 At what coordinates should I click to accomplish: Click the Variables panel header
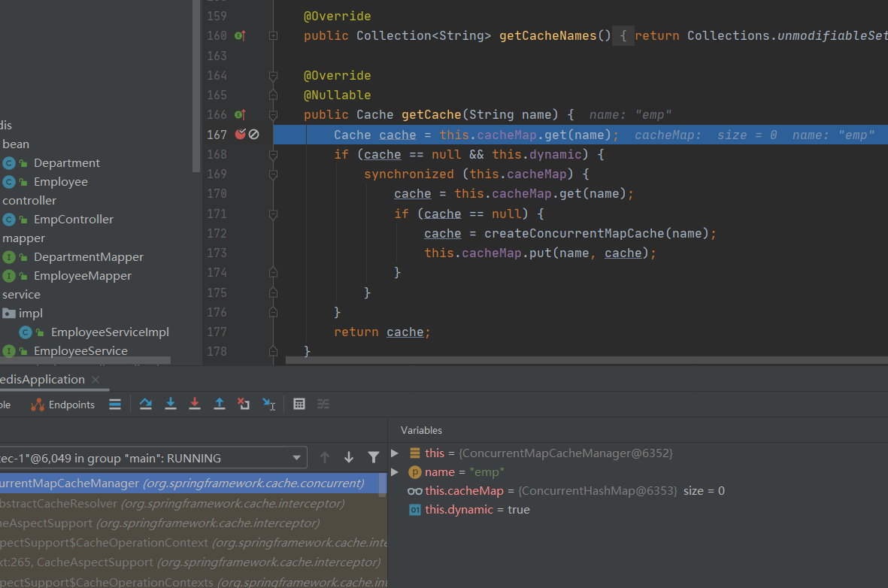[421, 431]
